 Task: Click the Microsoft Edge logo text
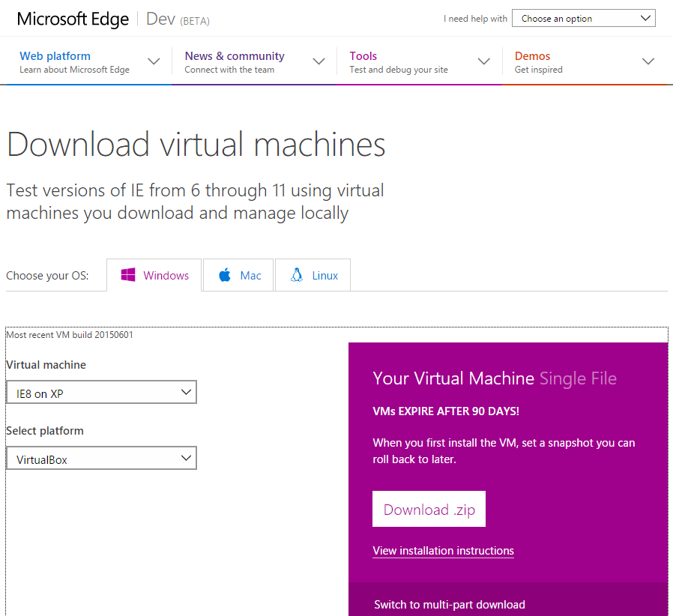pyautogui.click(x=73, y=19)
